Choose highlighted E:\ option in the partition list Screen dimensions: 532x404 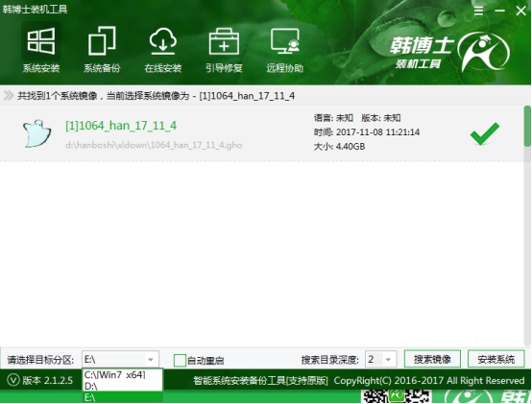click(123, 397)
